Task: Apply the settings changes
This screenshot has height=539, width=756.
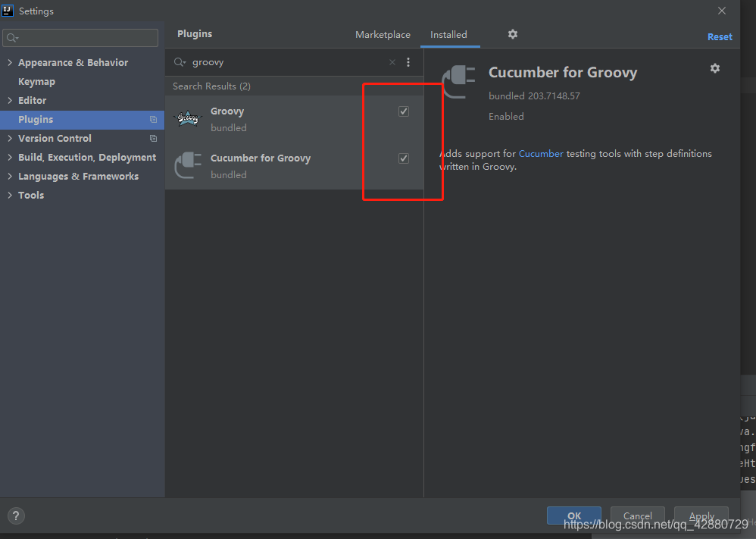Action: click(701, 515)
